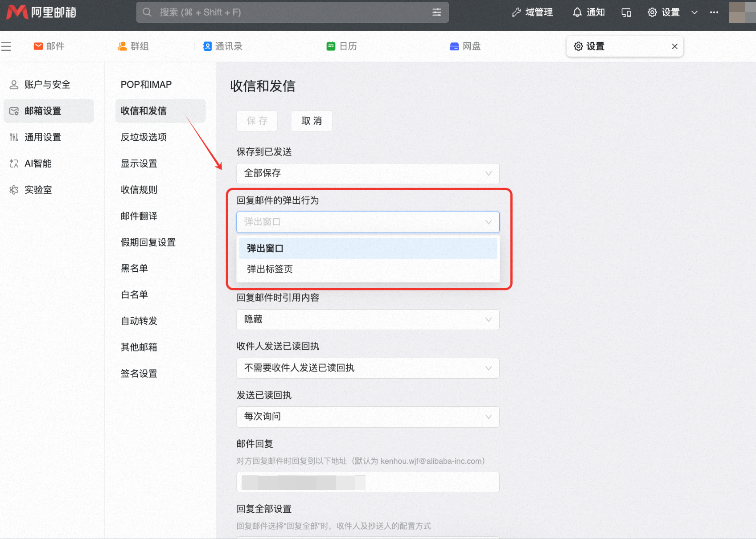Expand the top bar chevron menu
756x539 pixels.
coord(694,12)
